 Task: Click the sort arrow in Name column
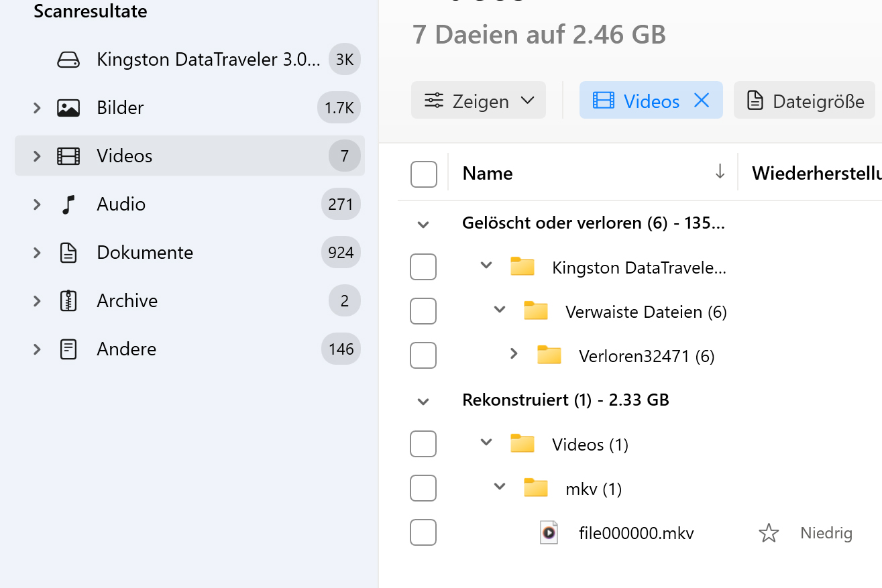point(720,172)
